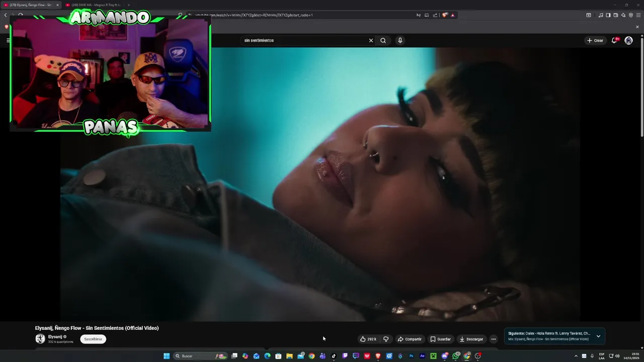Show hidden system tray icons chevron
The width and height of the screenshot is (644, 362).
point(576,356)
